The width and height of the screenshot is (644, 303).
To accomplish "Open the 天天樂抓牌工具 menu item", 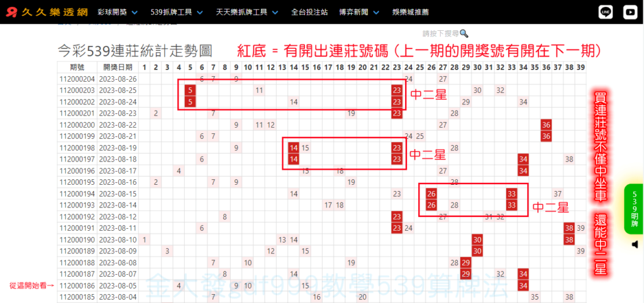I will click(242, 13).
